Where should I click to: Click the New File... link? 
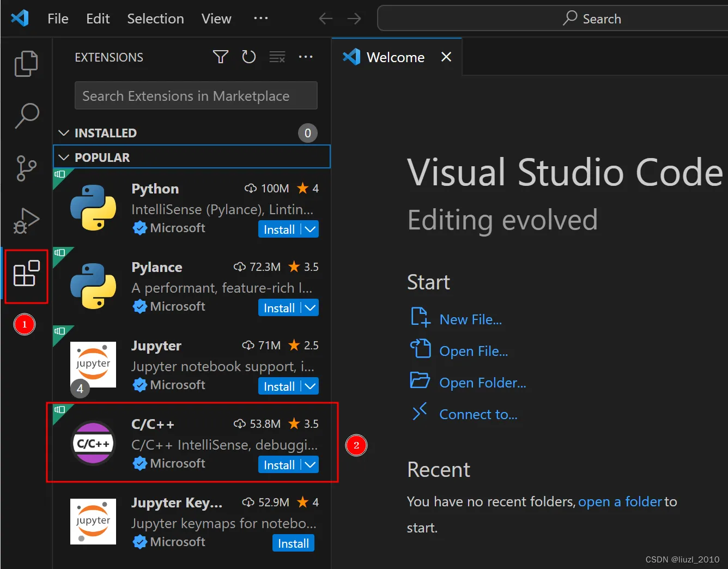pyautogui.click(x=470, y=319)
